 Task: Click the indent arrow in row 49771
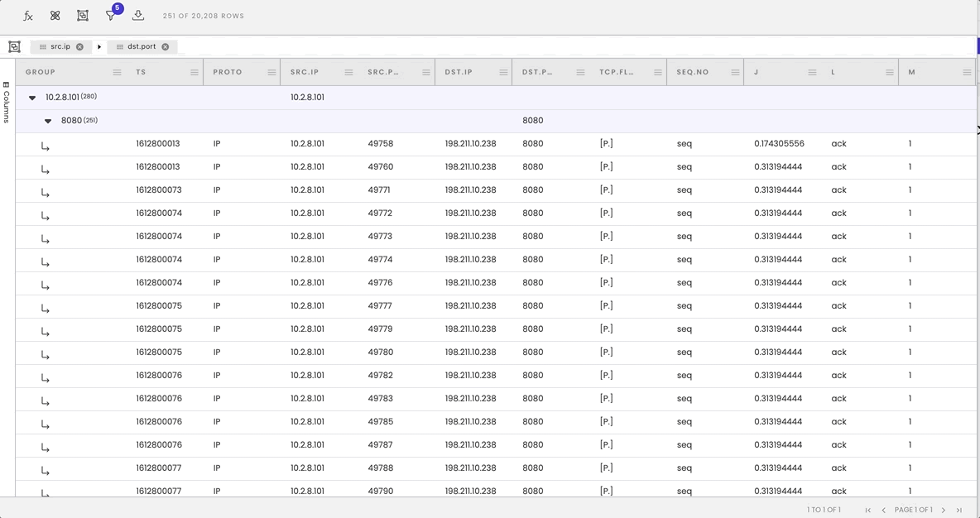(x=46, y=193)
